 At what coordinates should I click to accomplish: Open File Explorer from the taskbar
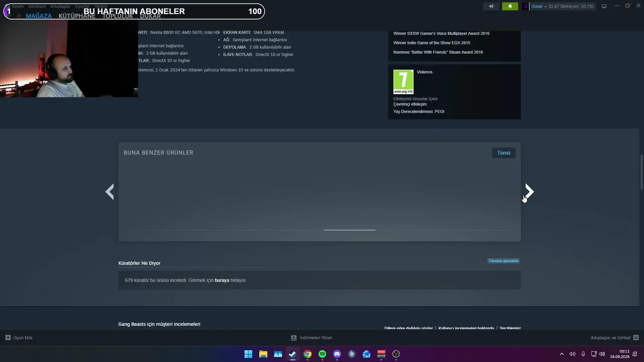[x=263, y=354]
